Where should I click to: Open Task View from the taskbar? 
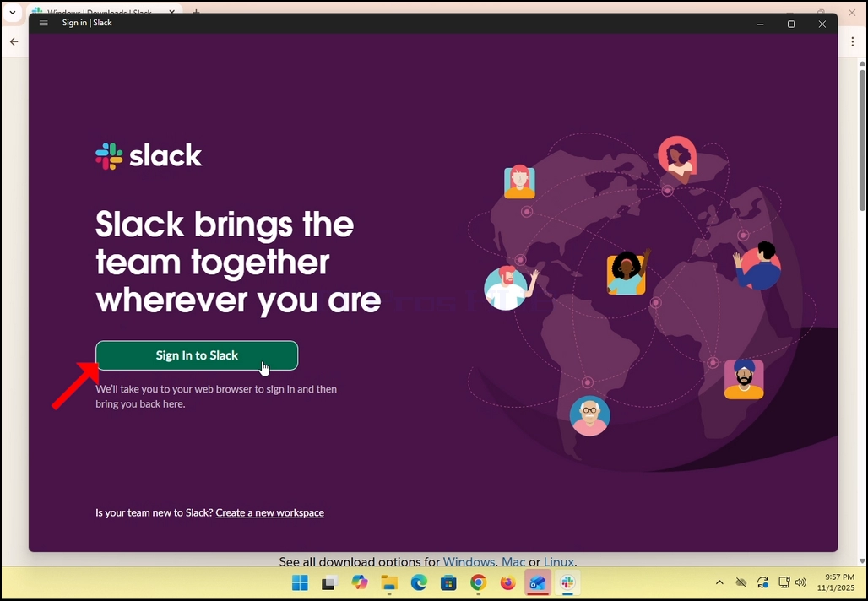pos(330,582)
